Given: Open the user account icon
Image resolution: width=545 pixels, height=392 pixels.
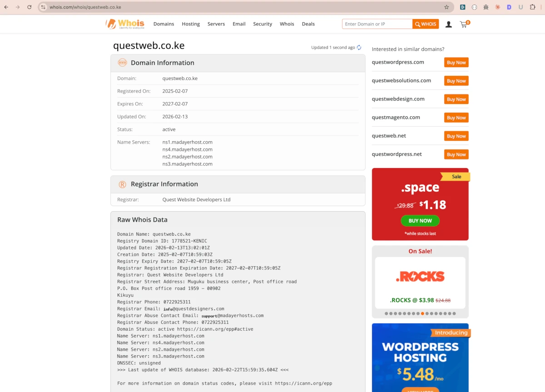Looking at the screenshot, I should [x=449, y=24].
